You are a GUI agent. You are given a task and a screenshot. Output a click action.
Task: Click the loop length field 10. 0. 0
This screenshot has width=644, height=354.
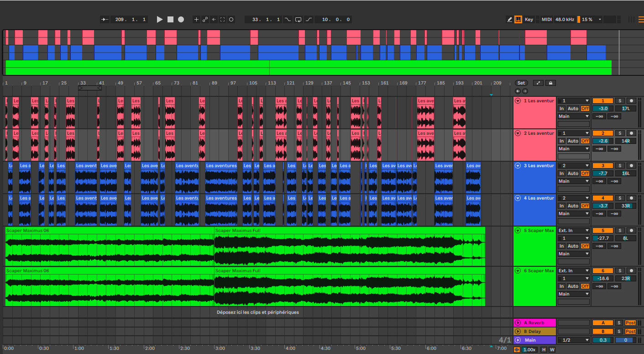pyautogui.click(x=333, y=19)
